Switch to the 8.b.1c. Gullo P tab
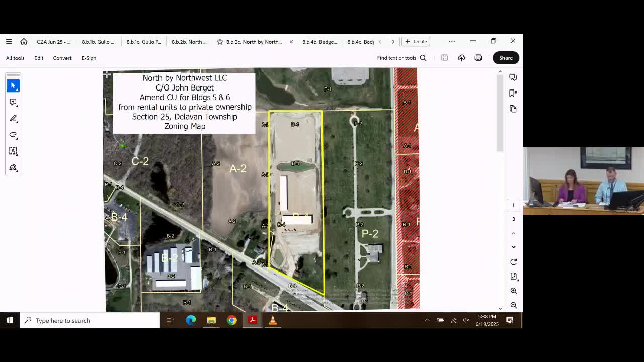The image size is (644, 362). click(x=144, y=42)
